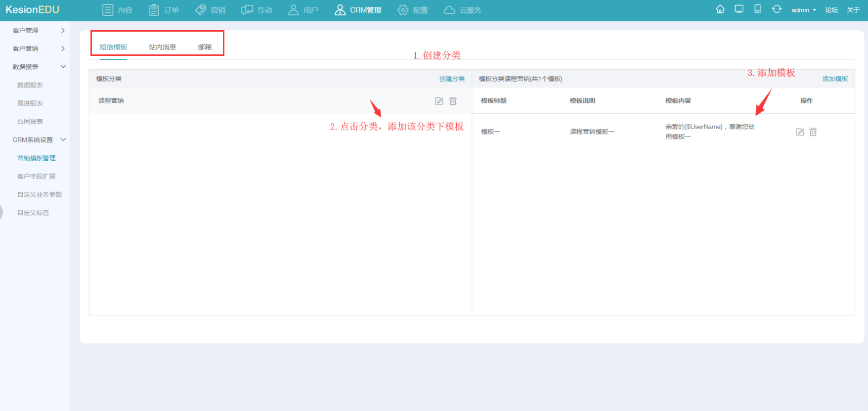Delete the 模板一 template row
This screenshot has height=411, width=868.
pyautogui.click(x=813, y=132)
